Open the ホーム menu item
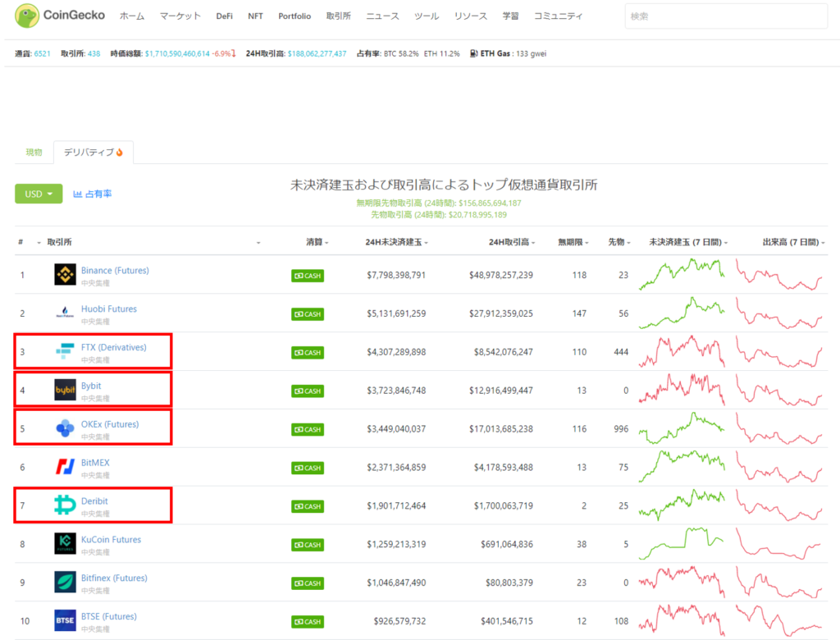The image size is (840, 640). 132,16
